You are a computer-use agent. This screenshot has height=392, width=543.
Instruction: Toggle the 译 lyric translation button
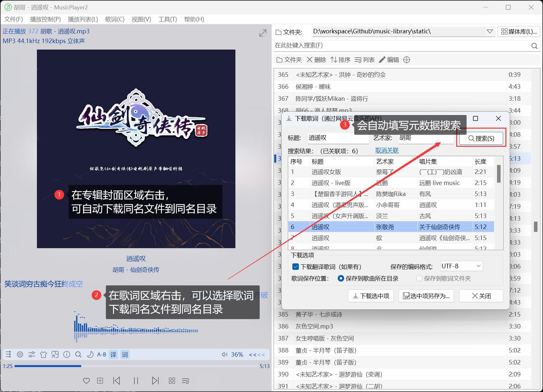pyautogui.click(x=113, y=354)
